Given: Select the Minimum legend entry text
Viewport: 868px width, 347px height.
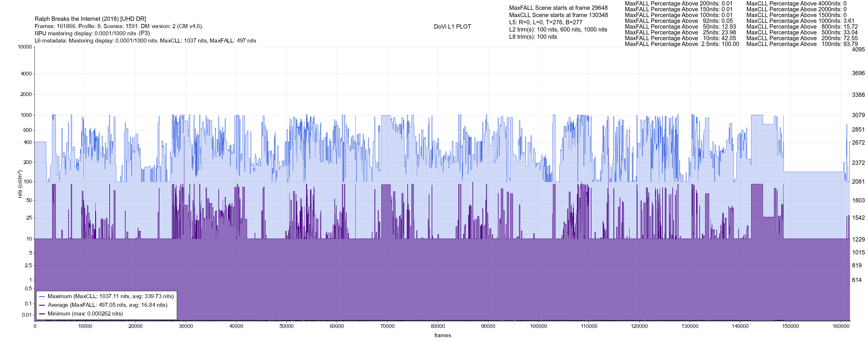Looking at the screenshot, I should (x=85, y=314).
